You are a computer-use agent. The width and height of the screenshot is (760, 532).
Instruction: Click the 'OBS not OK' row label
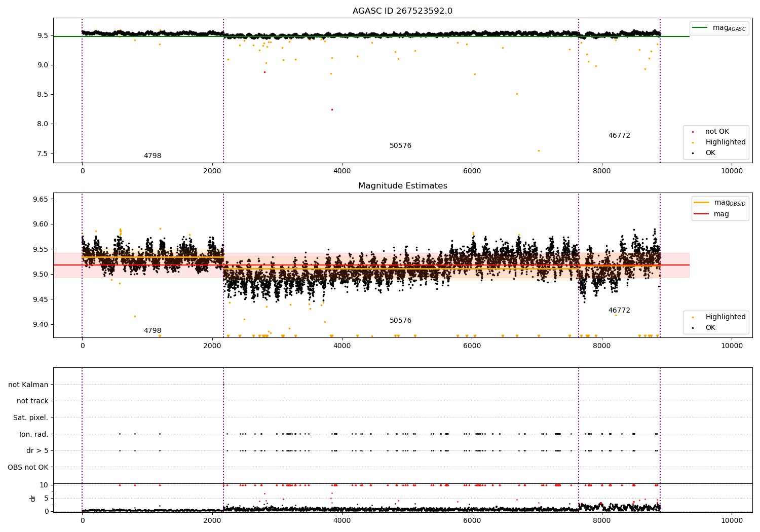point(28,467)
